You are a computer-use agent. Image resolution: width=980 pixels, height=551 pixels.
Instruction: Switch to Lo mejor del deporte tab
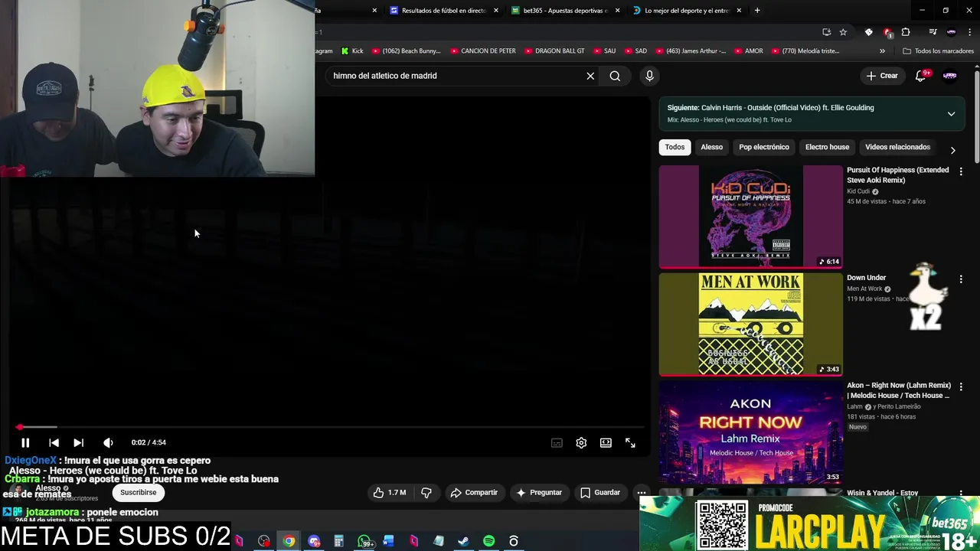(687, 11)
